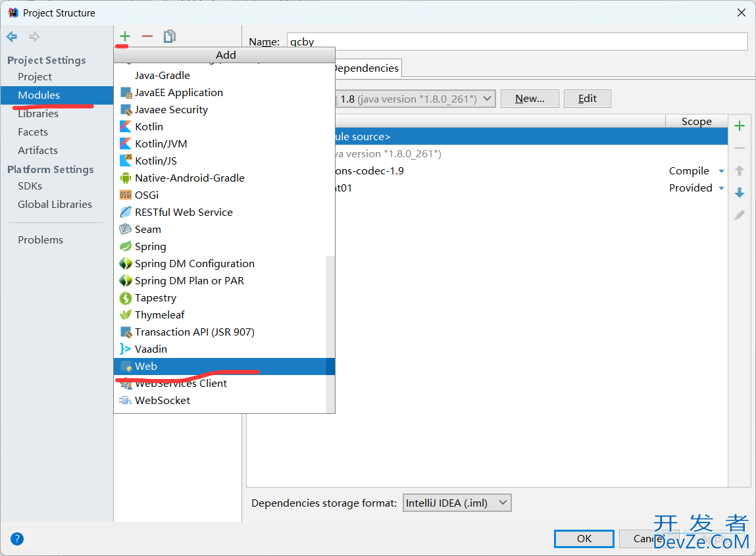Open the Provided scope dropdown
The height and width of the screenshot is (556, 756).
point(721,188)
